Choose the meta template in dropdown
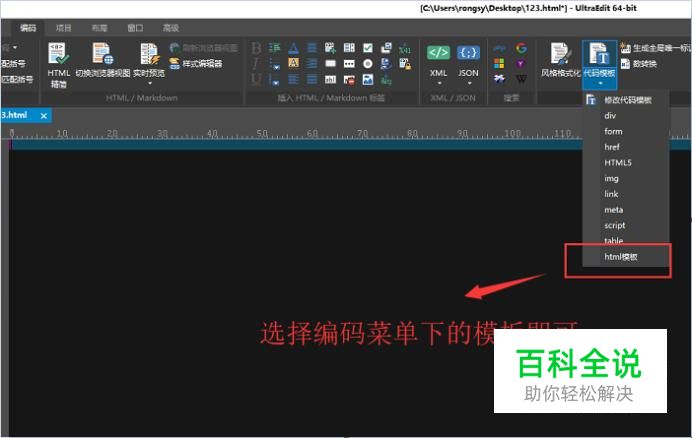The height and width of the screenshot is (438, 692). (626, 210)
